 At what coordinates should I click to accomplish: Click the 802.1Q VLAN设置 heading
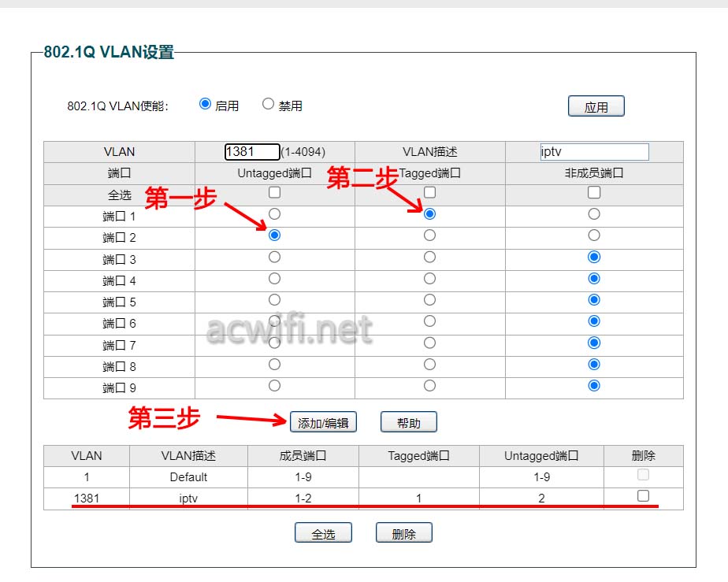[x=109, y=52]
